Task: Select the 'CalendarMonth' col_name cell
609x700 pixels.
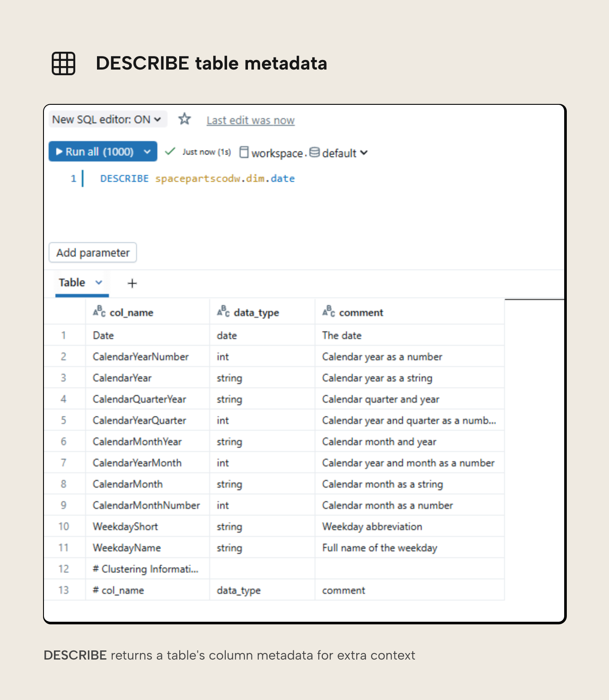Action: point(147,484)
